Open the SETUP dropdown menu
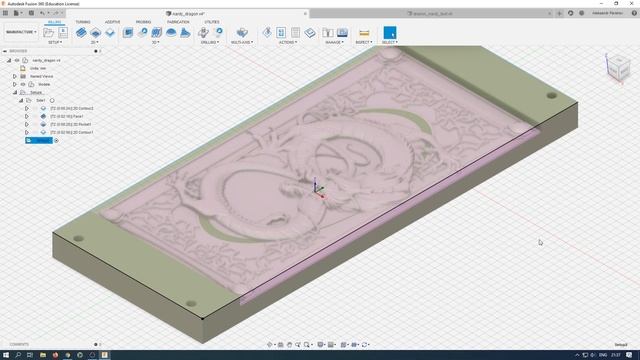 (x=55, y=42)
